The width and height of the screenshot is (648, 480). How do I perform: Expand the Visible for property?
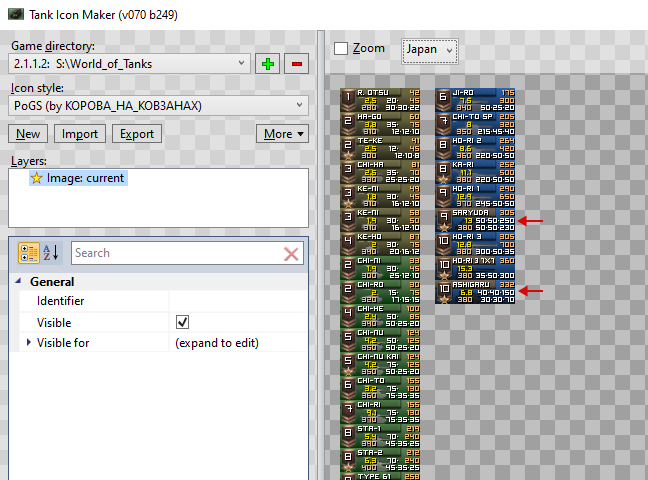(x=29, y=342)
